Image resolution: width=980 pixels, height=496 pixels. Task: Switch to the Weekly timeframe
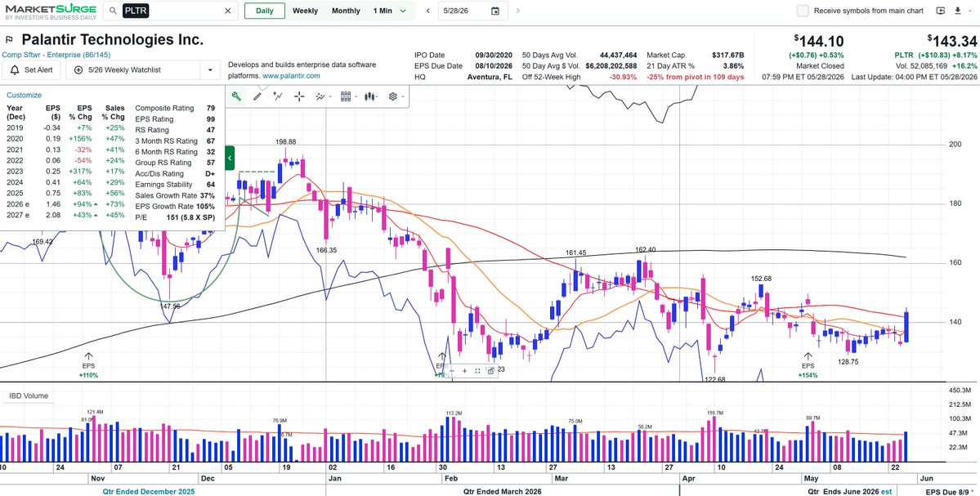(305, 11)
